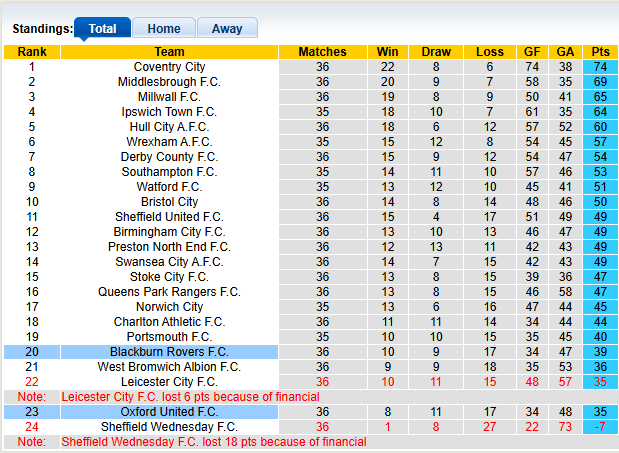Open Queens Park Rangers F.C. team page
Viewport: 619px width, 453px height.
pos(169,292)
